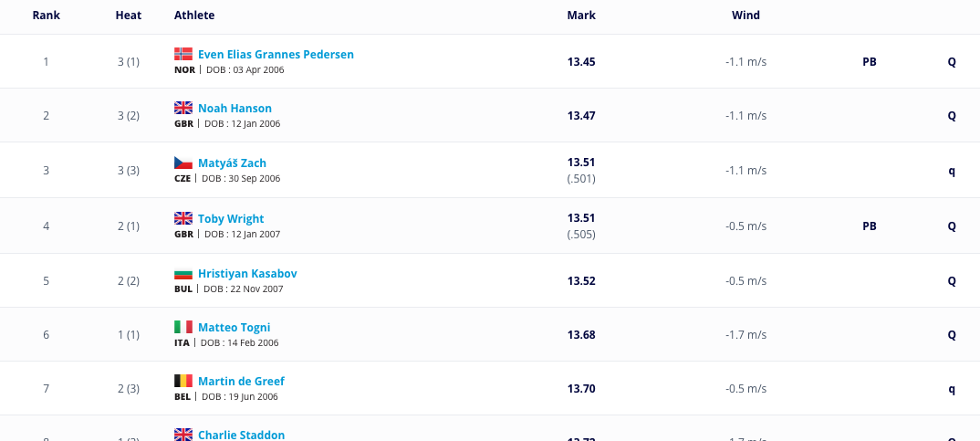Image resolution: width=980 pixels, height=441 pixels.
Task: Click the Bulgarian flag icon
Action: pyautogui.click(x=183, y=273)
